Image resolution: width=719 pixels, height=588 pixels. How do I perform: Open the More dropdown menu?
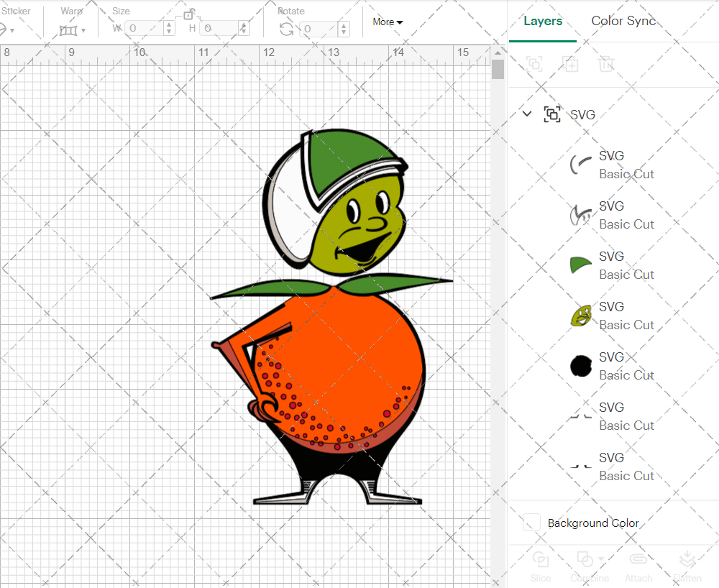(388, 22)
